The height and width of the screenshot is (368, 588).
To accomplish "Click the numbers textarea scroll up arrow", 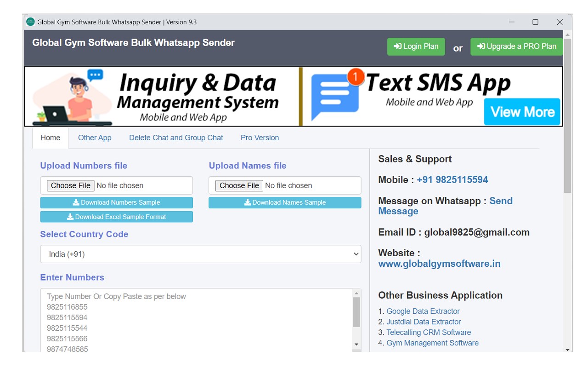I will [356, 293].
